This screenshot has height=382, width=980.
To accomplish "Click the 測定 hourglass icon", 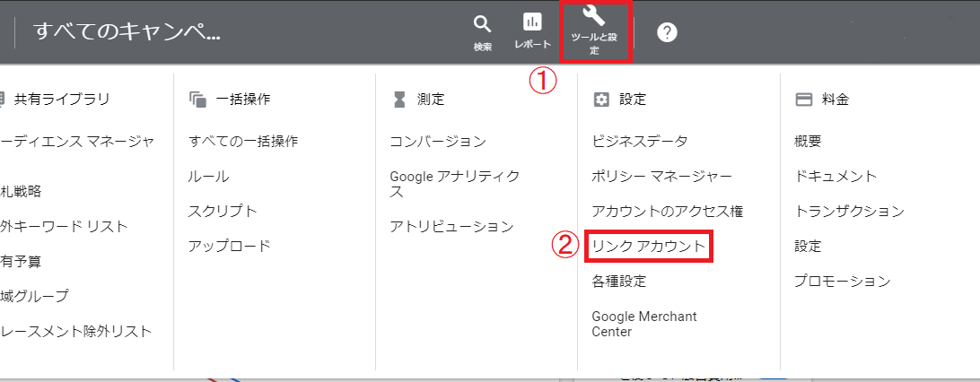I will coord(399,100).
